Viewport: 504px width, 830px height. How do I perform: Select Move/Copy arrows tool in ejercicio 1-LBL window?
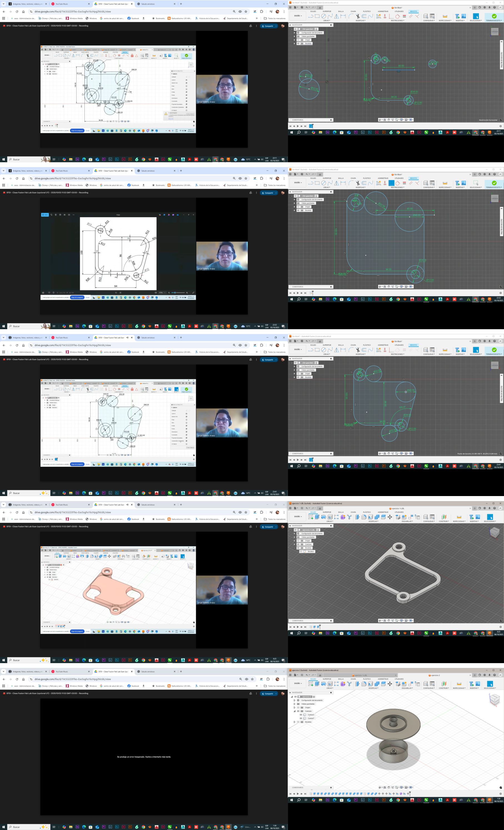390,517
